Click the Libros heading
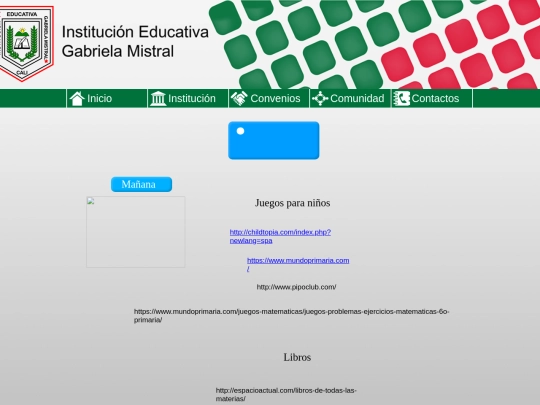The height and width of the screenshot is (405, 540). (x=297, y=357)
